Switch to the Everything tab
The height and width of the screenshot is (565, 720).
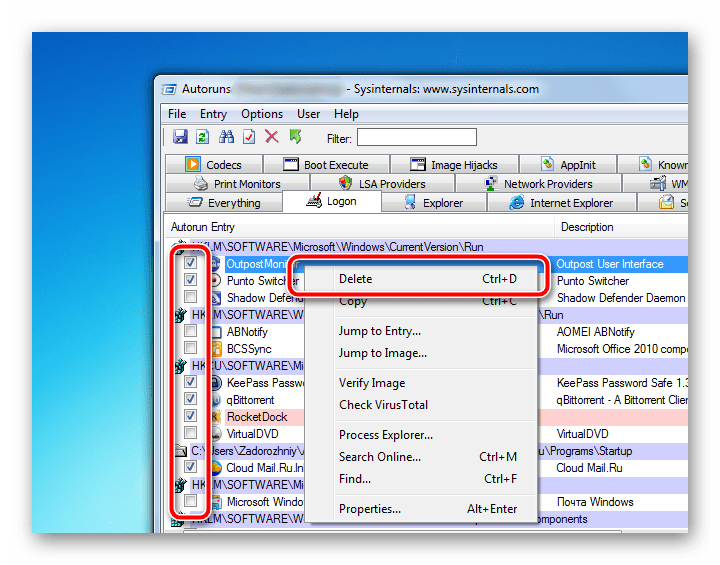click(224, 203)
